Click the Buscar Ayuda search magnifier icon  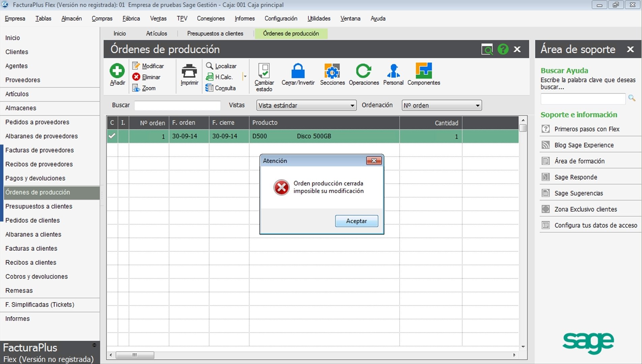point(632,98)
